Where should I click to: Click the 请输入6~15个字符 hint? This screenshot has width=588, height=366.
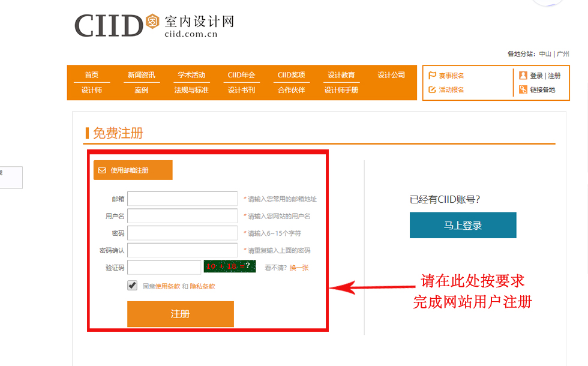click(x=275, y=233)
